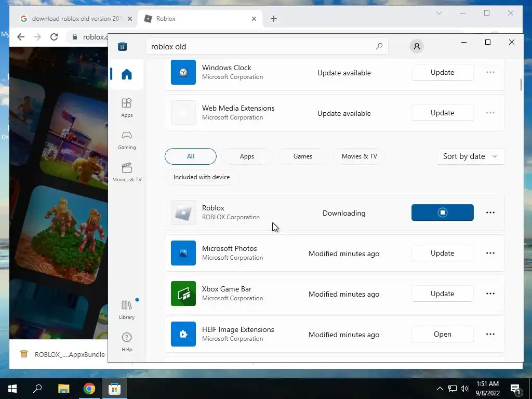Open the network icon in system tray
This screenshot has width=532, height=399.
(453, 389)
